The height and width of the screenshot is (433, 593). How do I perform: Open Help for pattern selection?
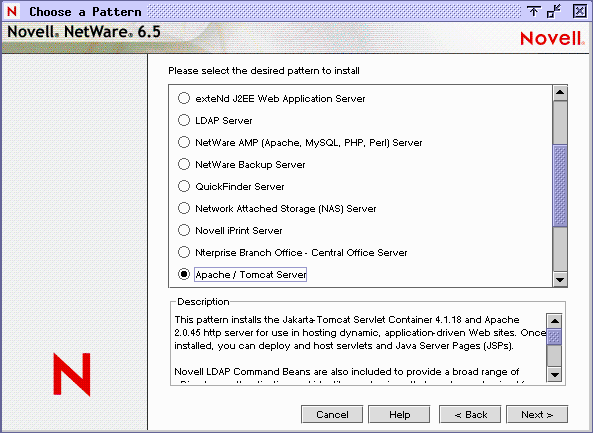pos(399,414)
